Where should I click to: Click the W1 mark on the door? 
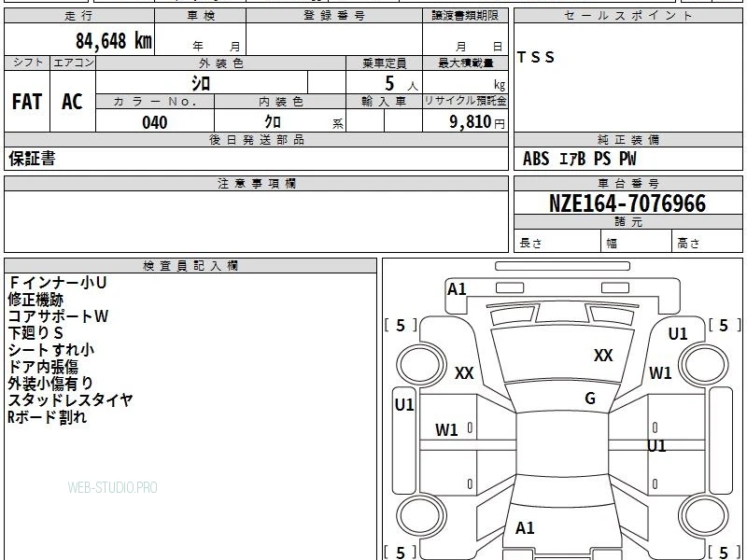click(x=446, y=430)
